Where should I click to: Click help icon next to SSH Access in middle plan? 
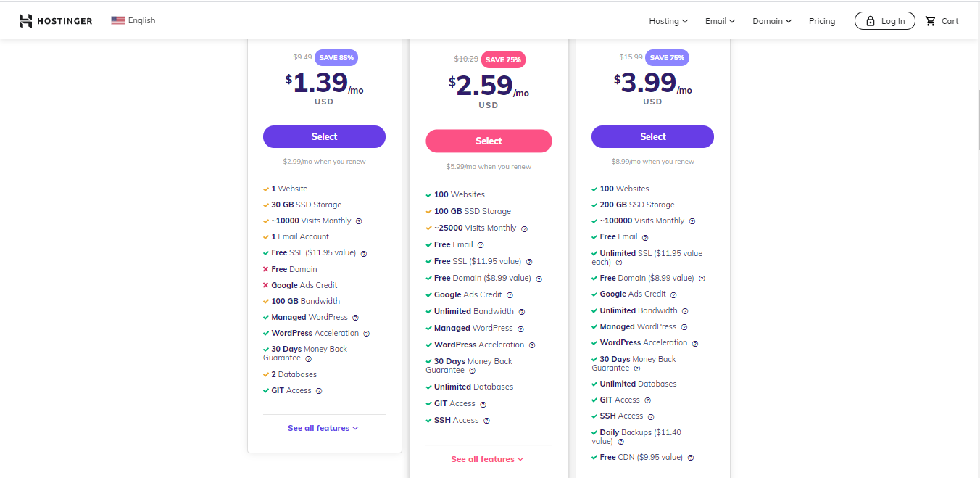coord(486,421)
